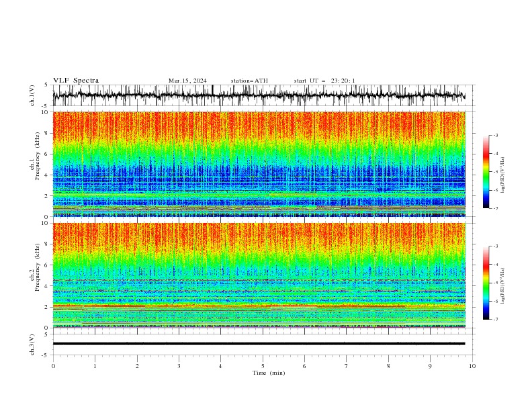Select the date text "Mar.15, 2024"
The image size is (532, 411).
coord(187,81)
